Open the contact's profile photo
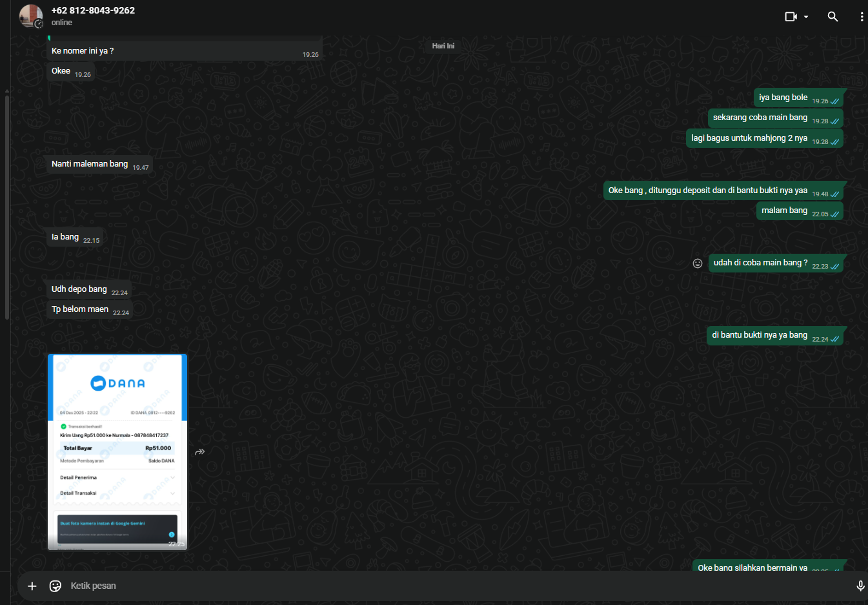This screenshot has height=605, width=868. coord(30,16)
